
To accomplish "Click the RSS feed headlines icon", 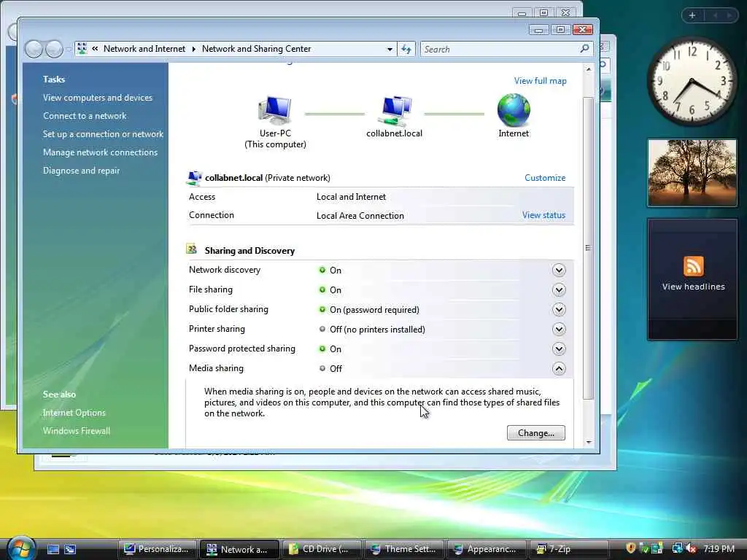I will point(693,266).
